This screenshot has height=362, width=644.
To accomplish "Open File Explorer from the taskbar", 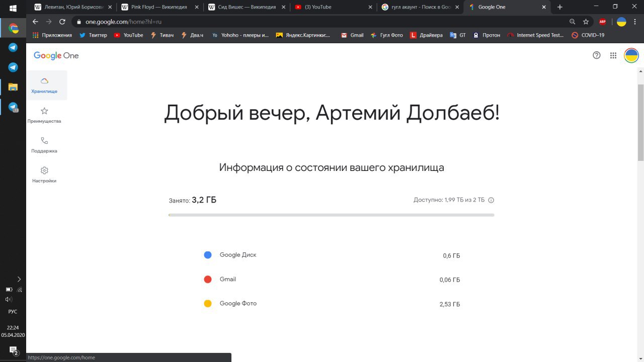I will pos(13,87).
